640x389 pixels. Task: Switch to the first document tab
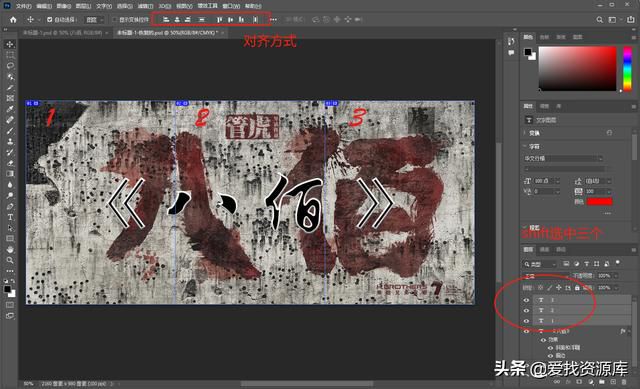coord(62,33)
